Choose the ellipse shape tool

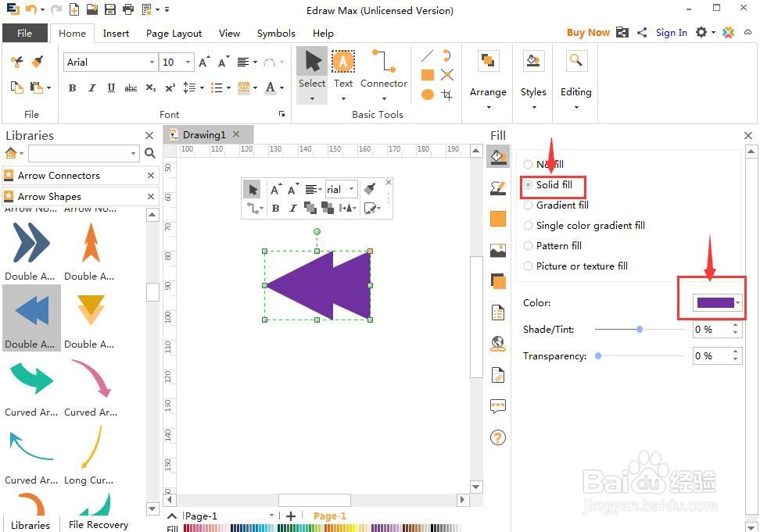click(427, 95)
